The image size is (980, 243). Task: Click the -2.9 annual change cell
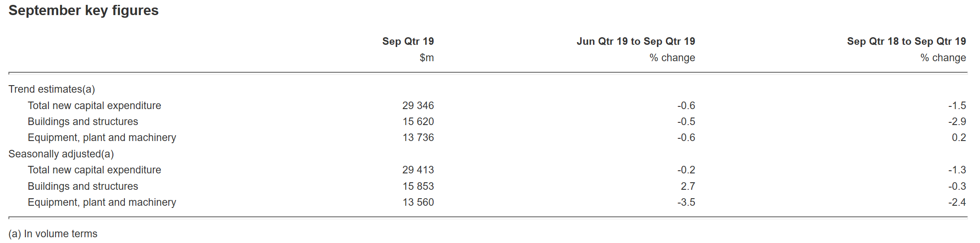tap(957, 121)
